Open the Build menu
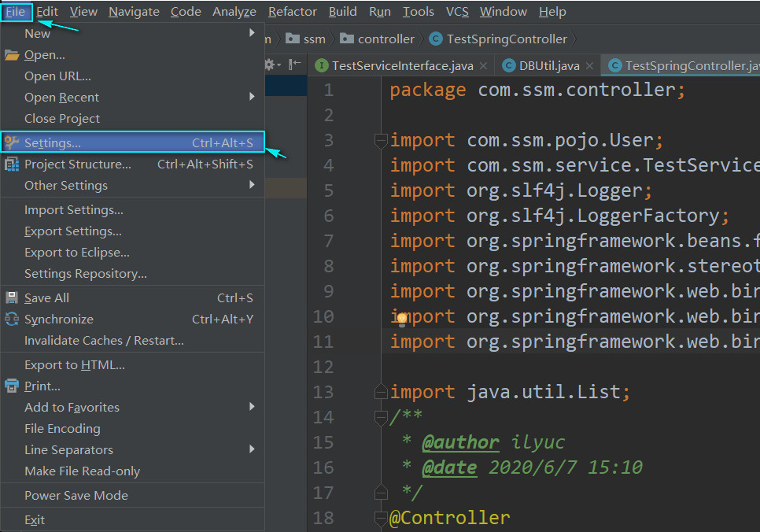 coord(343,12)
